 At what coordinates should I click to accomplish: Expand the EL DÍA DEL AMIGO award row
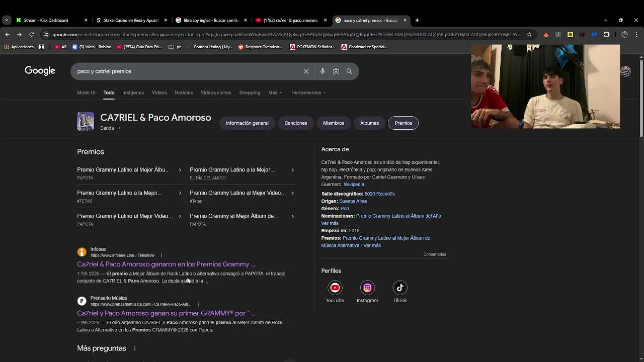click(242, 173)
